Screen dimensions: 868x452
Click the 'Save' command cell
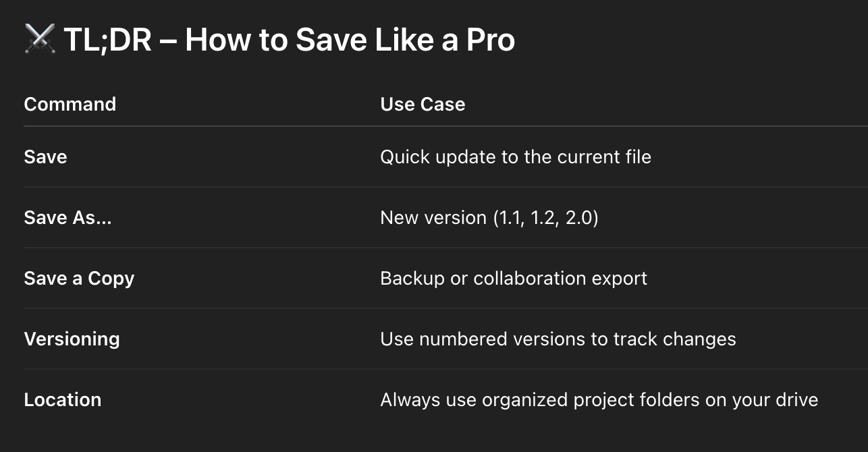pos(45,157)
